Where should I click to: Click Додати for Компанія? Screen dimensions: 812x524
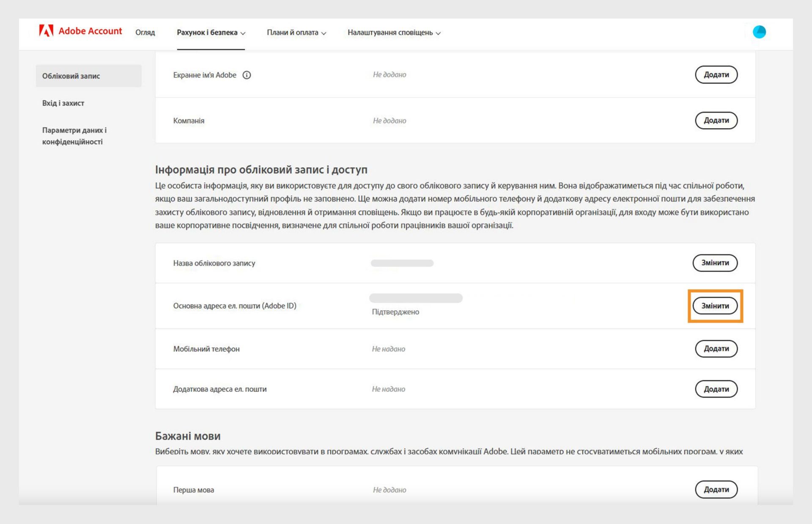coord(716,120)
